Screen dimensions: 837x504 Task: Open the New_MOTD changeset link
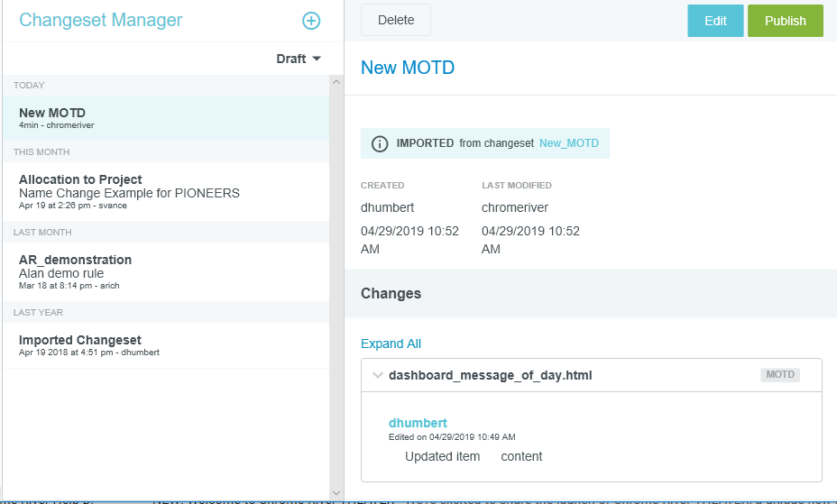pos(569,143)
